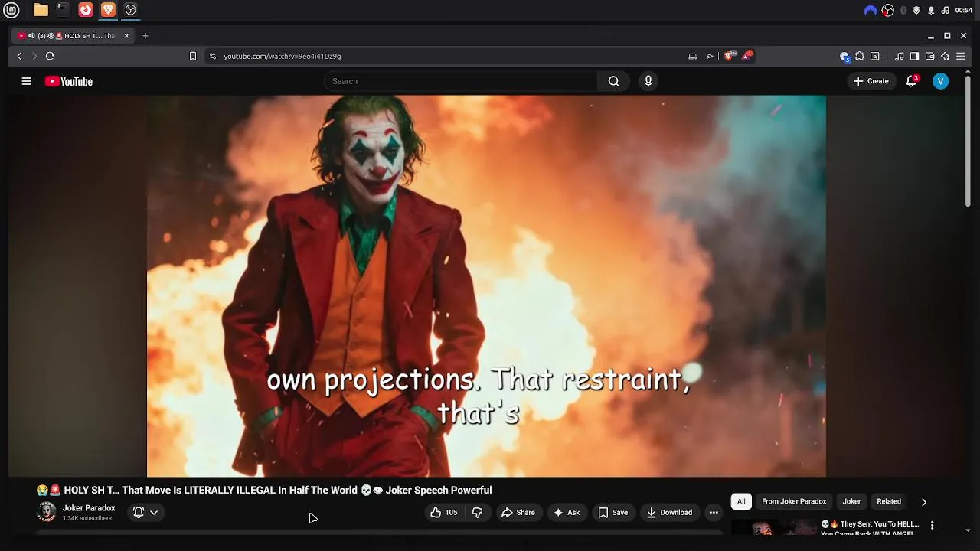Open site settings icon in address bar

coord(213,56)
